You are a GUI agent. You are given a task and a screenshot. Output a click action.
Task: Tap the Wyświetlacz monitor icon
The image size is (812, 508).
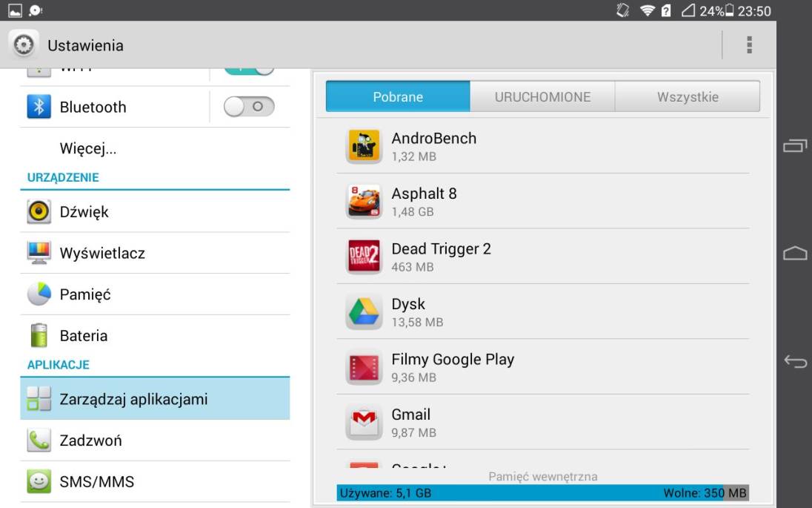pyautogui.click(x=39, y=253)
